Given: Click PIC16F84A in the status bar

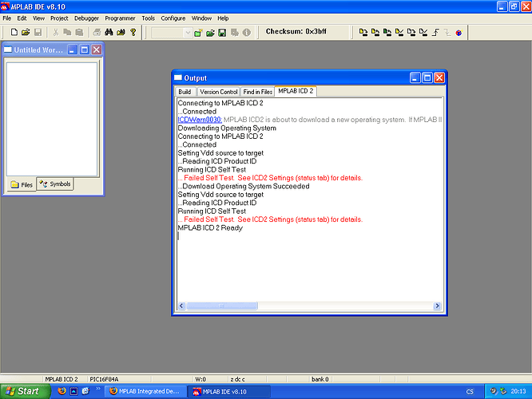Looking at the screenshot, I should 104,379.
